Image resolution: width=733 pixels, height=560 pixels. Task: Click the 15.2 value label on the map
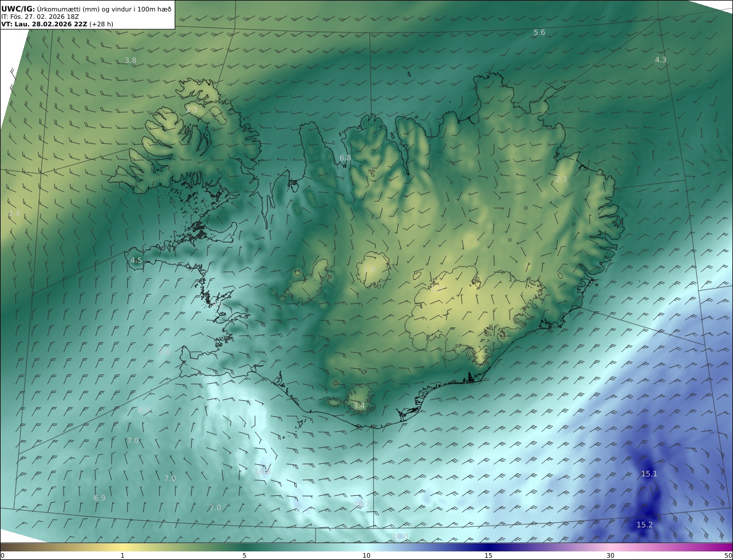pos(645,524)
